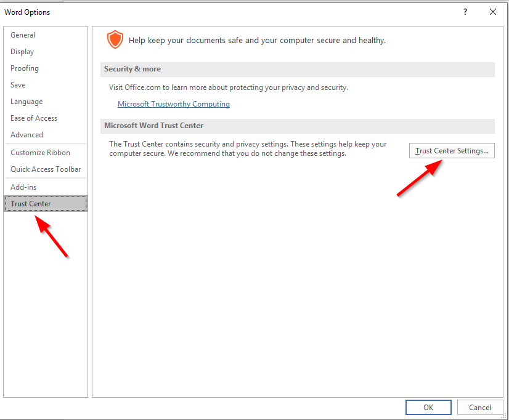This screenshot has width=509, height=420.
Task: Click the Trust Center Settings button
Action: click(452, 150)
